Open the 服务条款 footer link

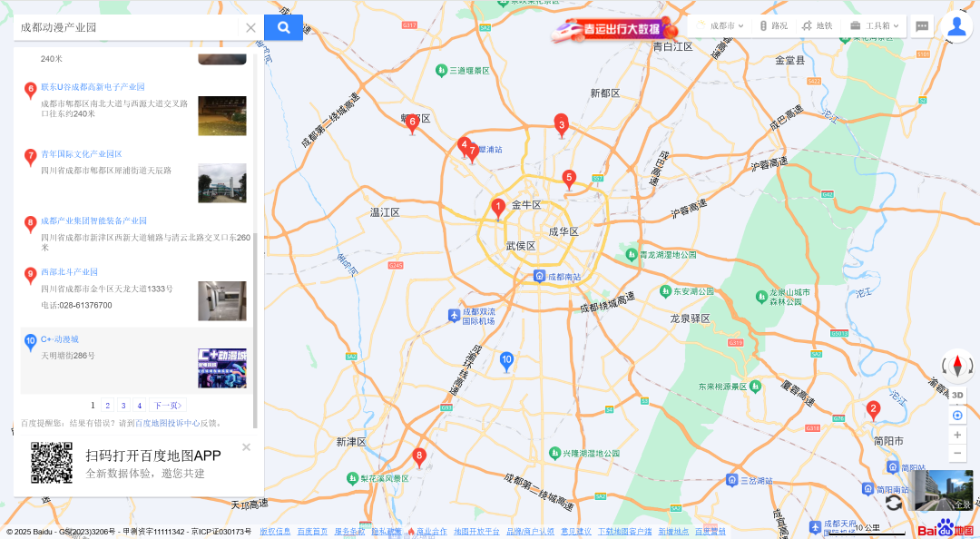pyautogui.click(x=349, y=532)
